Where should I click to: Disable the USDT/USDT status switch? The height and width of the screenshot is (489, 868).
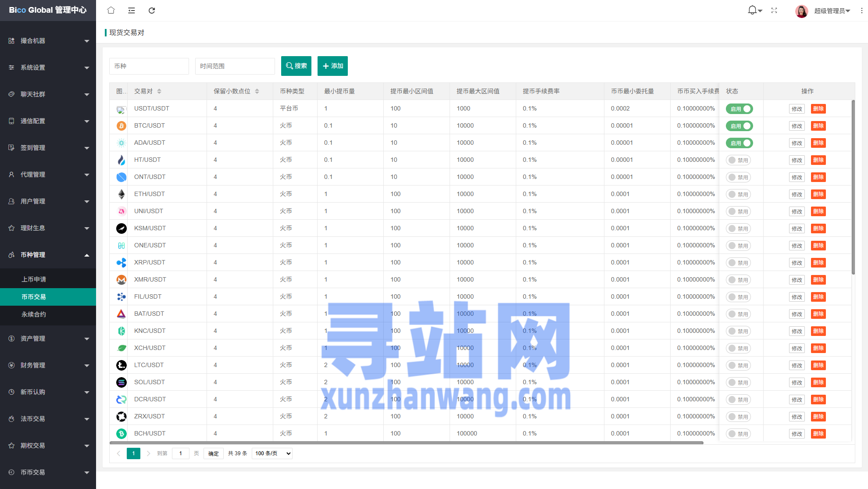[739, 109]
